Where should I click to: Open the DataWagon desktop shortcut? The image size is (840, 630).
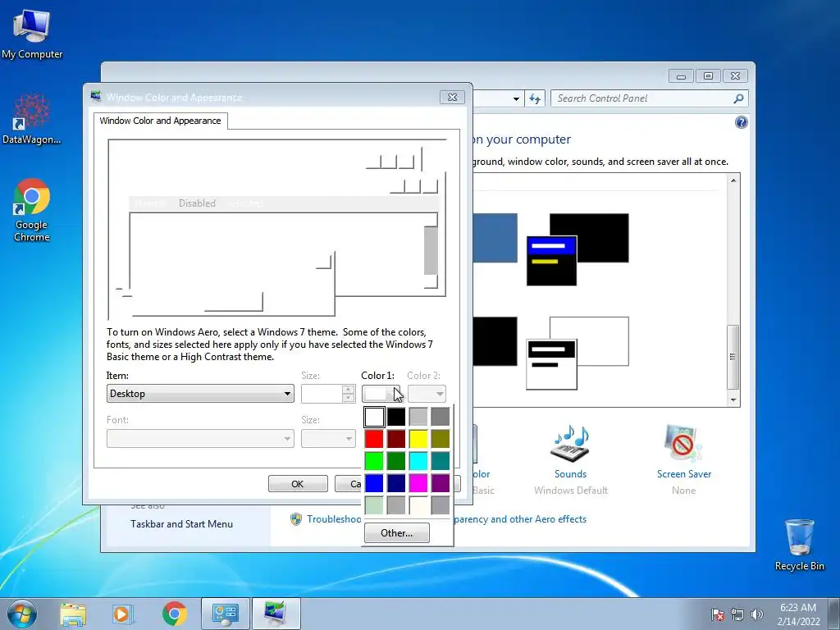click(32, 119)
